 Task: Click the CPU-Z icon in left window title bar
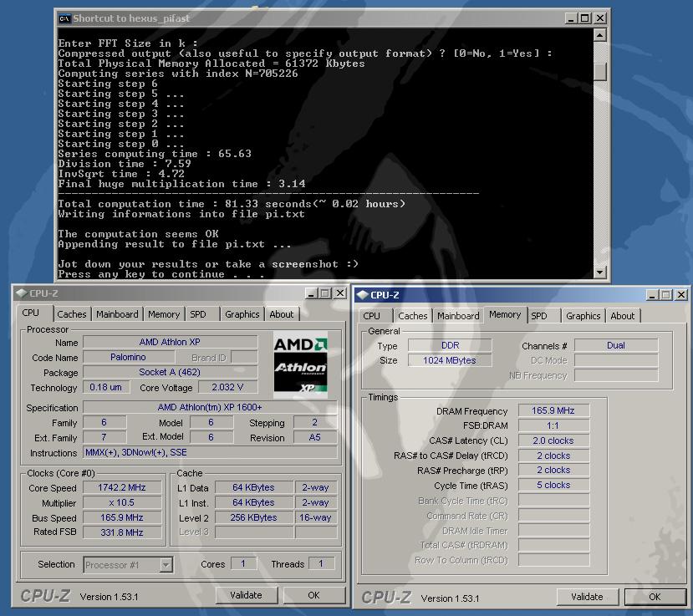(21, 293)
